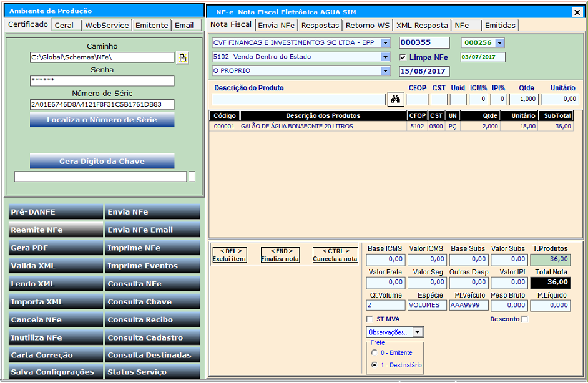Switch to the Respostas tab

coord(320,26)
